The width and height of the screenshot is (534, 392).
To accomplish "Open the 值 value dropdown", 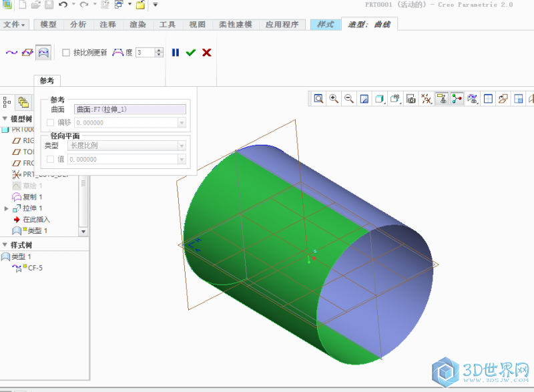I will pos(182,159).
